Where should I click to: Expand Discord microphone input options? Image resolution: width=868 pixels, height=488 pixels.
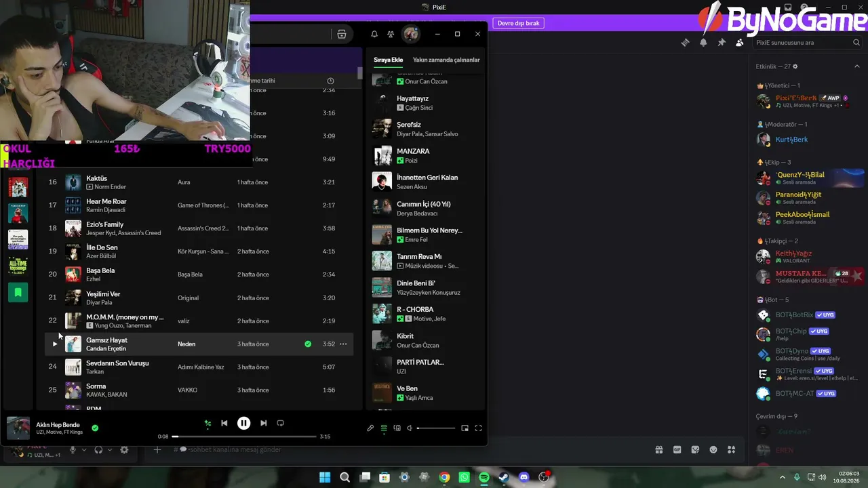click(84, 450)
